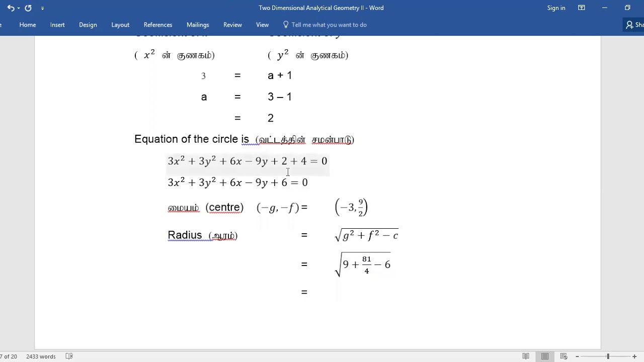Click the standalone '2' result line
The width and height of the screenshot is (644, 362).
(x=271, y=118)
